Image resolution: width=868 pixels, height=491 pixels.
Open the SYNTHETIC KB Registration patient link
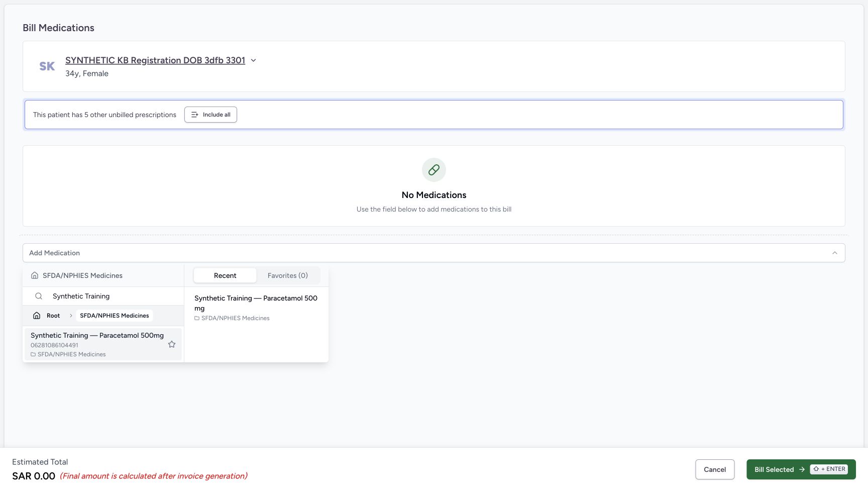[155, 60]
